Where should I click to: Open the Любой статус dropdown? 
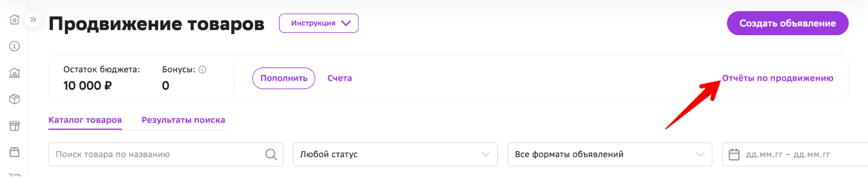pyautogui.click(x=395, y=154)
